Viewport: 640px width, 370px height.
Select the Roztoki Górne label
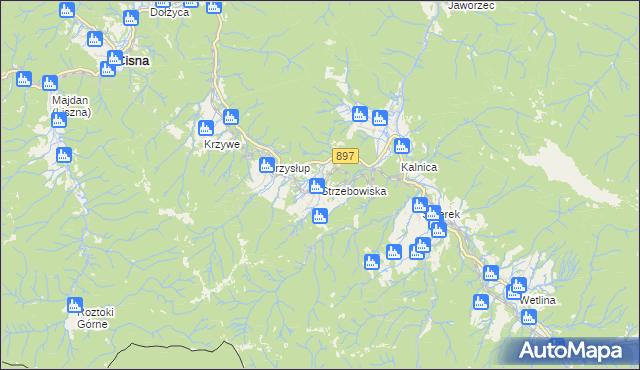(x=95, y=318)
